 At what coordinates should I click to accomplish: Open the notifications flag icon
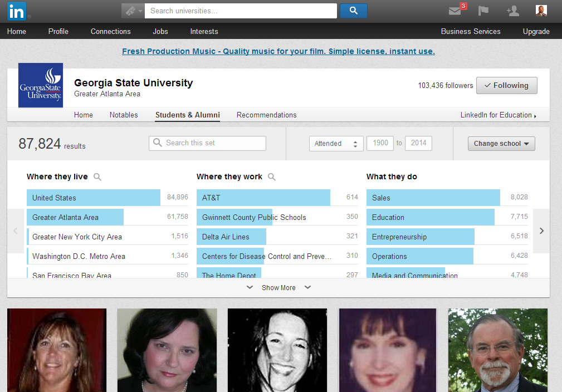(483, 11)
